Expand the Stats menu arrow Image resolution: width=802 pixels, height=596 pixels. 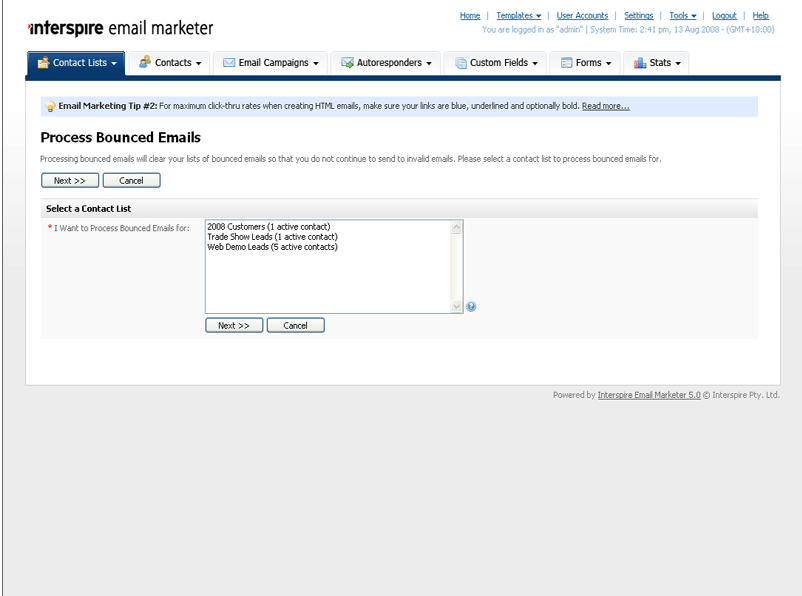(678, 63)
